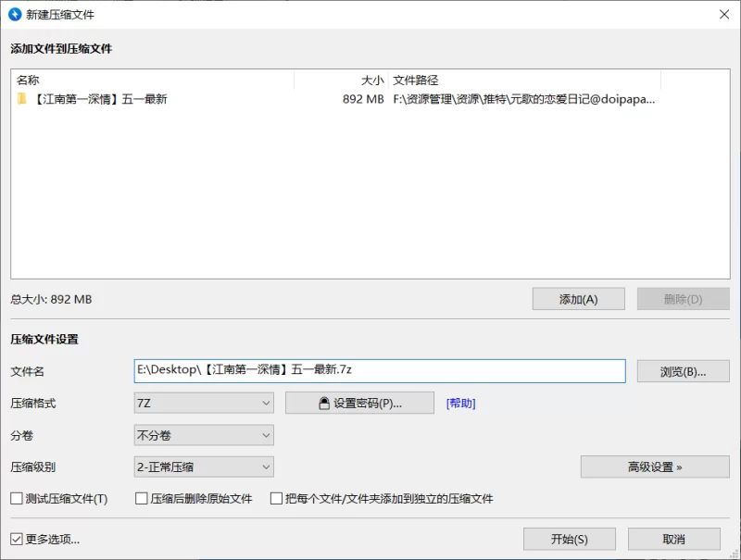Screen dimensions: 741x560
Task: Enable 测试压缩文件(T) checkbox
Action: [17, 499]
